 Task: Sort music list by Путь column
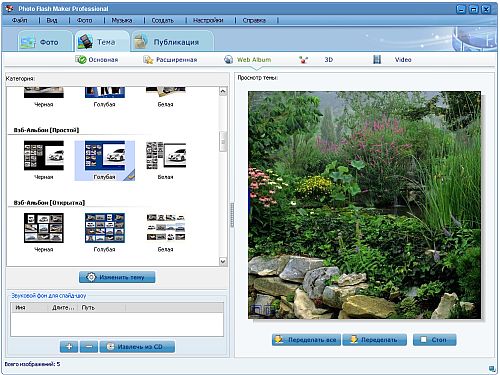(x=102, y=307)
